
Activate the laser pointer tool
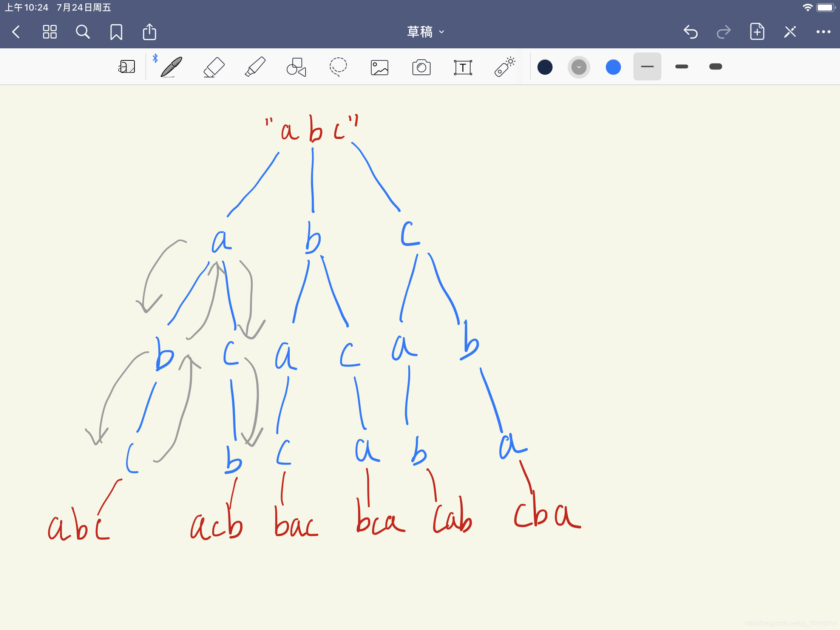pos(505,67)
